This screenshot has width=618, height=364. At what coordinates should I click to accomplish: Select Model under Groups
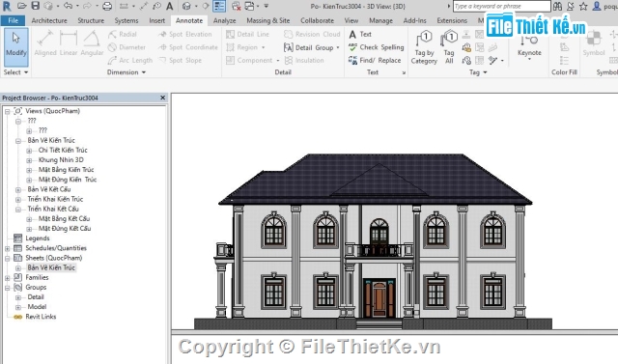[x=37, y=307]
